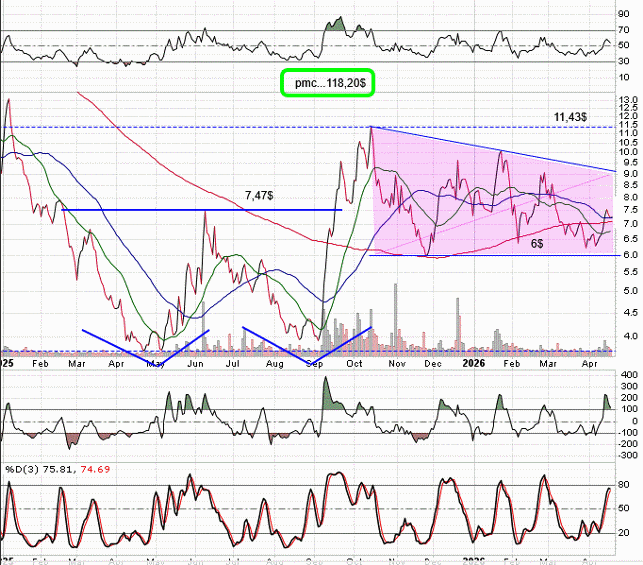This screenshot has height=565, width=643.
Task: Click the Sep label on time axis
Action: (315, 364)
